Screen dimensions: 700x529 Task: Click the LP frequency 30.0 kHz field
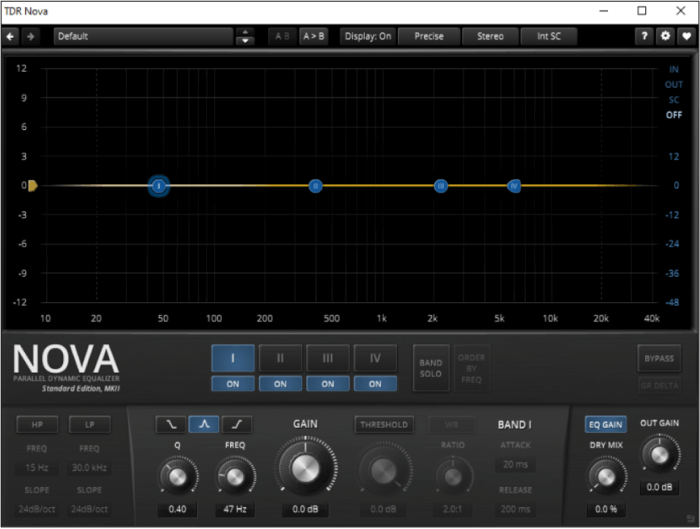click(89, 467)
